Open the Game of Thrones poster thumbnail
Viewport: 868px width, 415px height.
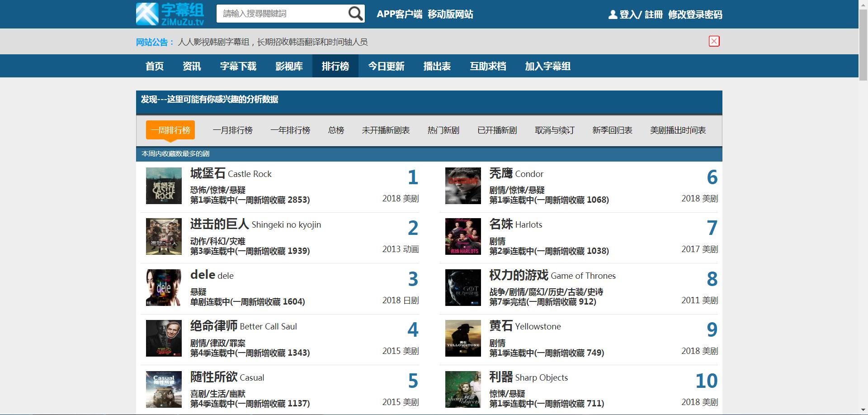(463, 288)
